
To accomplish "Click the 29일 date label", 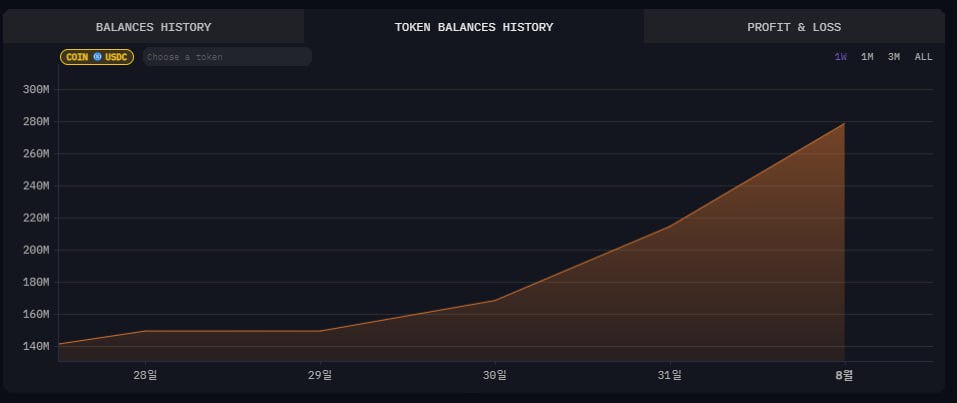I will (x=320, y=376).
